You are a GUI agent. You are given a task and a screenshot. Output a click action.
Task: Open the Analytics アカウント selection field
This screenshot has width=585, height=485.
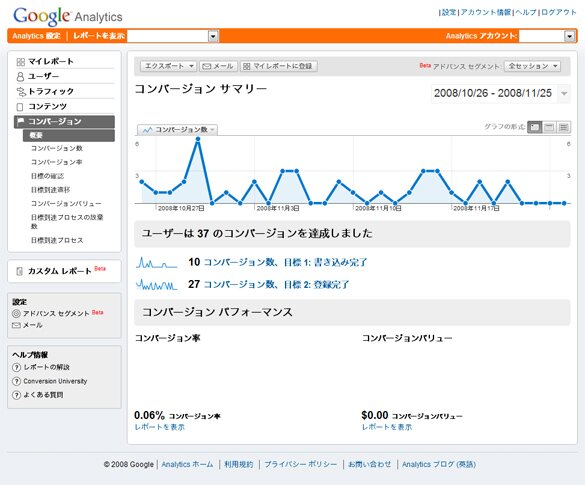pos(546,36)
